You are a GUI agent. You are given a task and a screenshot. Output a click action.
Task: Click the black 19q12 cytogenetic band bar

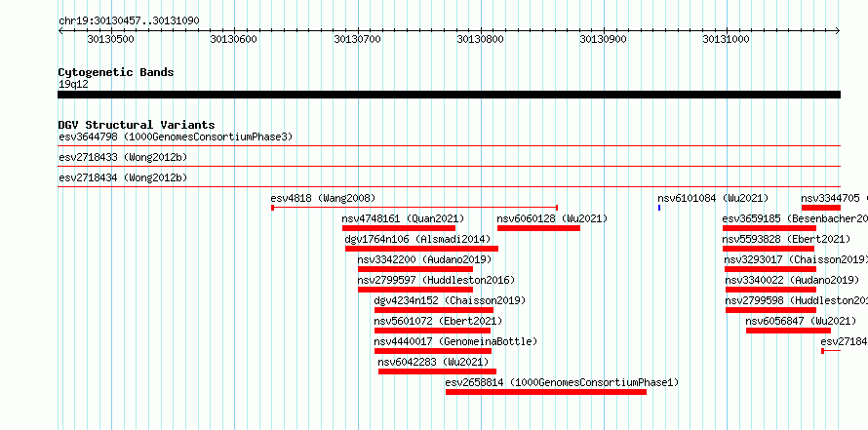click(x=449, y=95)
